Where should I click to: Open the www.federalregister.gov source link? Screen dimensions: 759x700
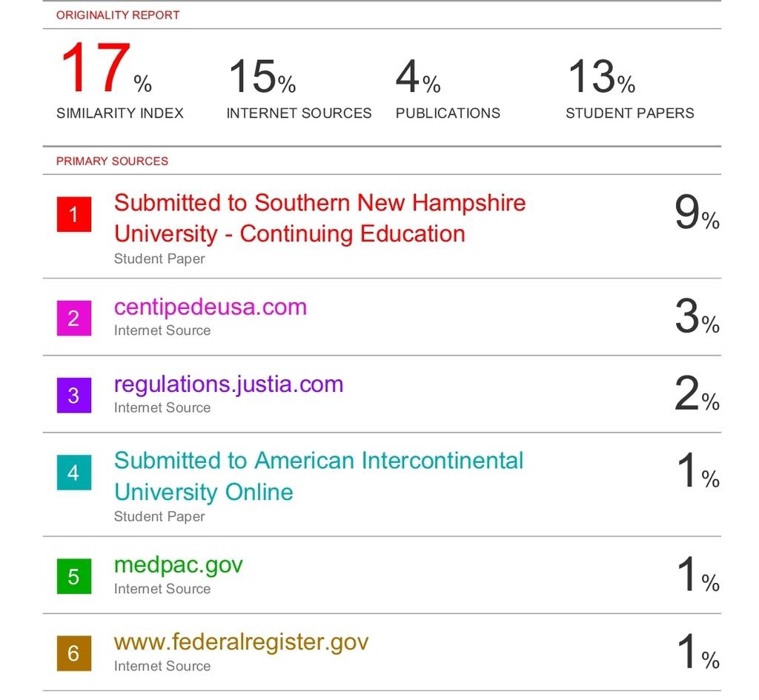[x=241, y=643]
